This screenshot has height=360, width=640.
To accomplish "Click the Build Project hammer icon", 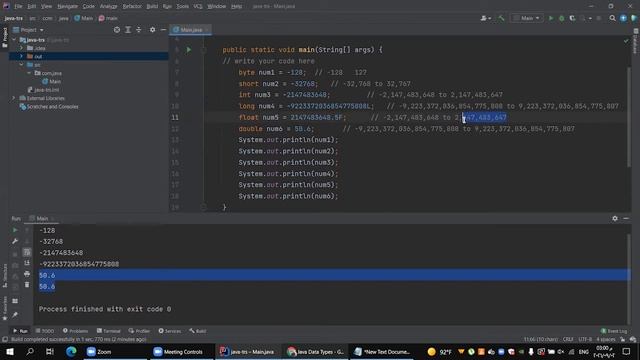I will pos(501,18).
